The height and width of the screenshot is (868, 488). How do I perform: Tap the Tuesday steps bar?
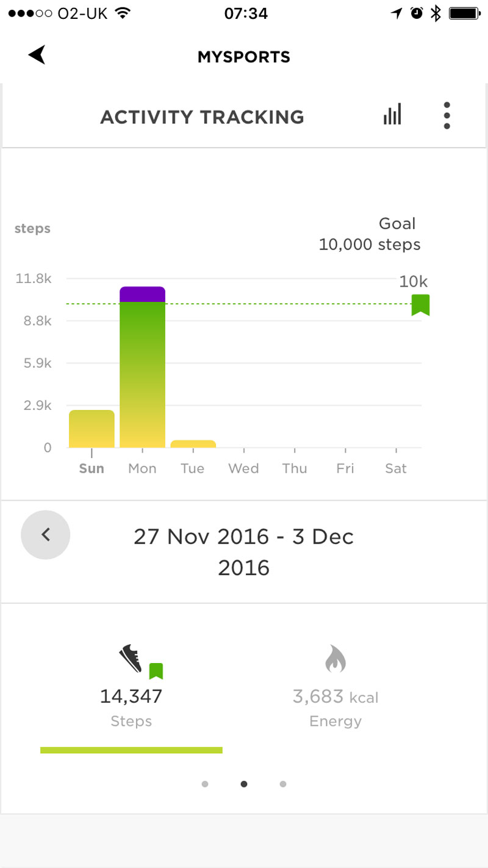(x=193, y=443)
